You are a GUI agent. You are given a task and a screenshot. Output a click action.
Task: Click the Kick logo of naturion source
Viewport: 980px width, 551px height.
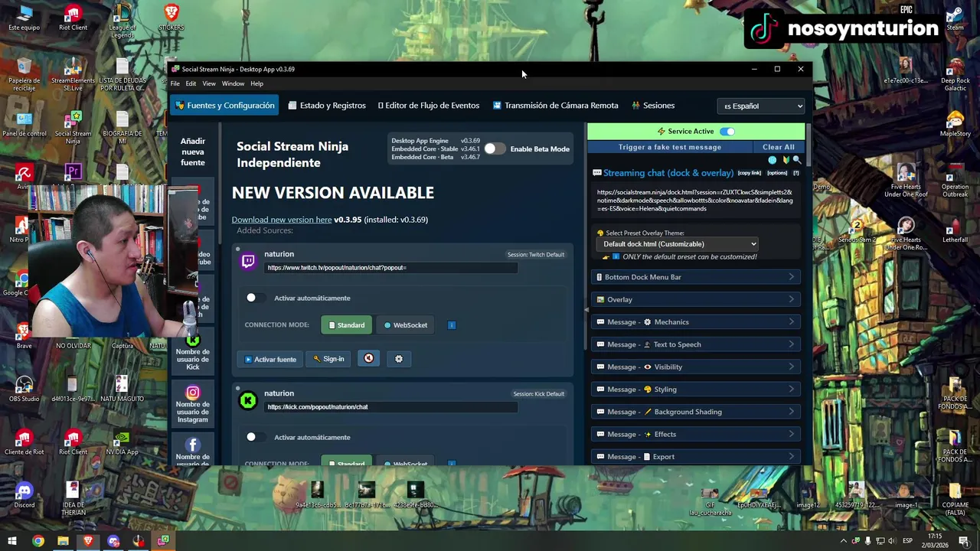click(x=248, y=400)
